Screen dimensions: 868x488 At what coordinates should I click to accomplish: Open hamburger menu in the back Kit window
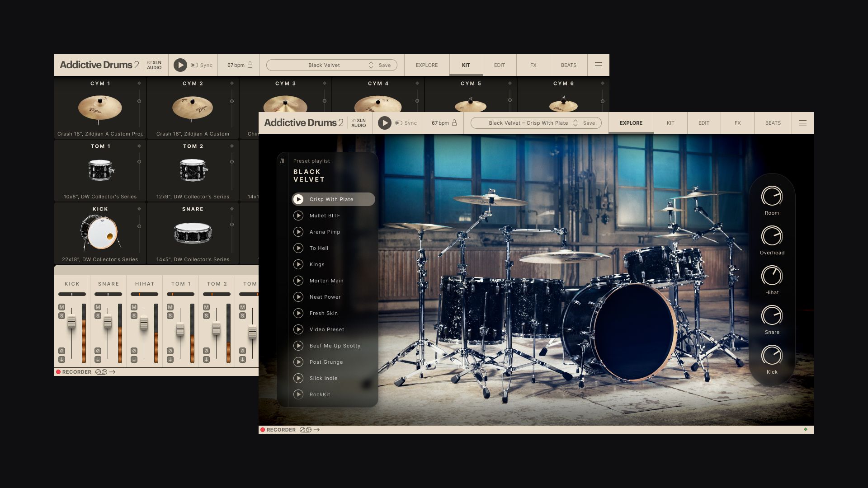point(599,65)
